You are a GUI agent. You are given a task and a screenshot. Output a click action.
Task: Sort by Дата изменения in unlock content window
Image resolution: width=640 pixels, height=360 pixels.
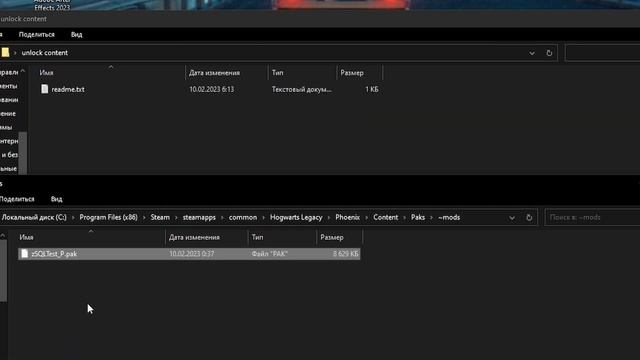[214, 73]
